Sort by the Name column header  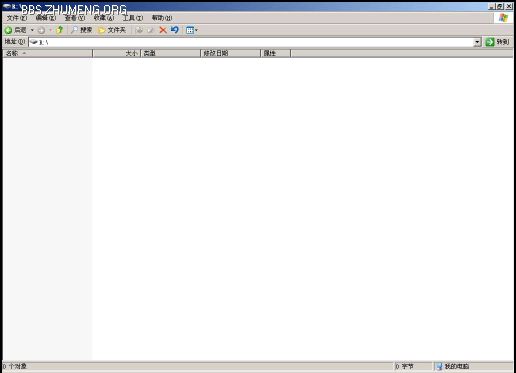tap(48, 53)
